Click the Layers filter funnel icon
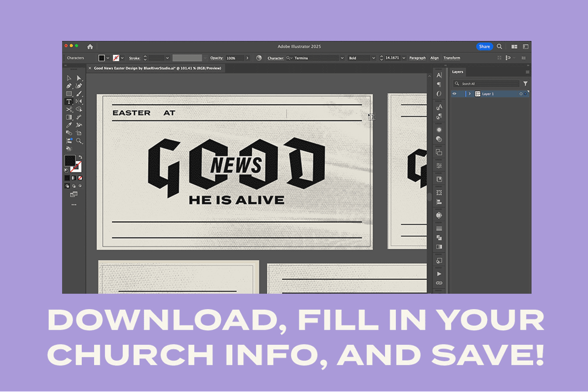The width and height of the screenshot is (588, 392). click(525, 84)
